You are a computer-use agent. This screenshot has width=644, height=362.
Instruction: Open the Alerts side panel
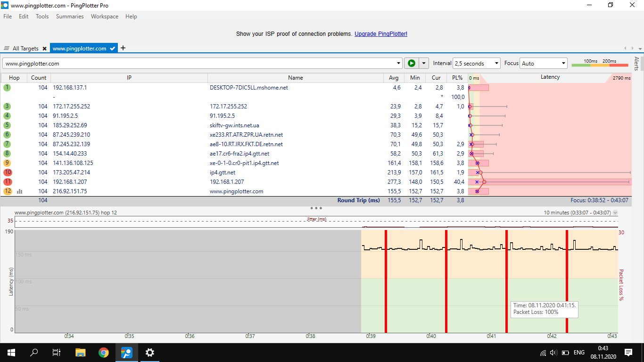[637, 64]
